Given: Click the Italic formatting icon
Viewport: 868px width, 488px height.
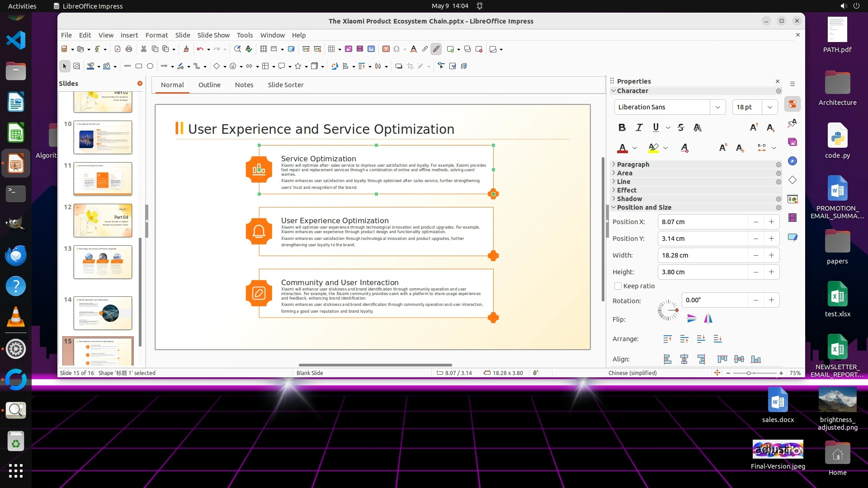Looking at the screenshot, I should point(639,127).
